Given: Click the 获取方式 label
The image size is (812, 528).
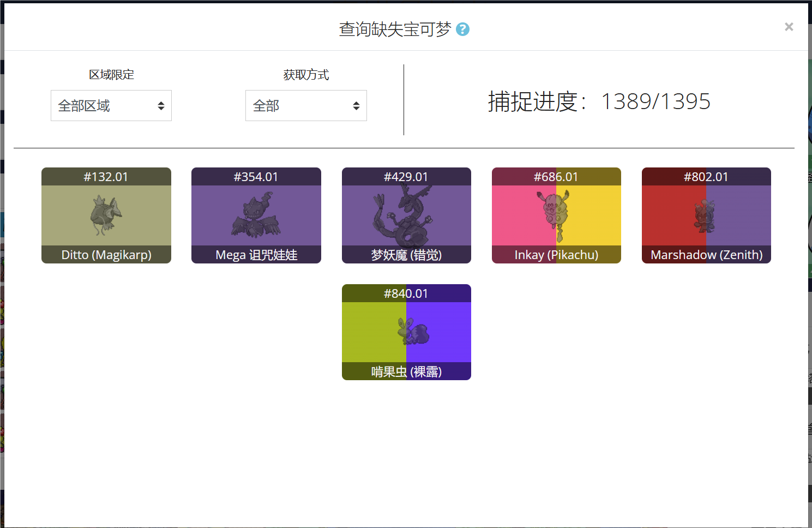Looking at the screenshot, I should (306, 75).
